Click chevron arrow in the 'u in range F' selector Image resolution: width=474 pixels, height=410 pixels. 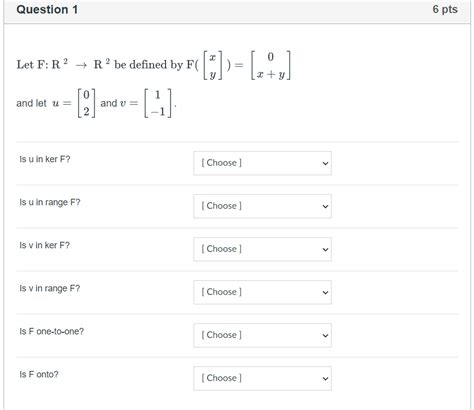point(325,206)
